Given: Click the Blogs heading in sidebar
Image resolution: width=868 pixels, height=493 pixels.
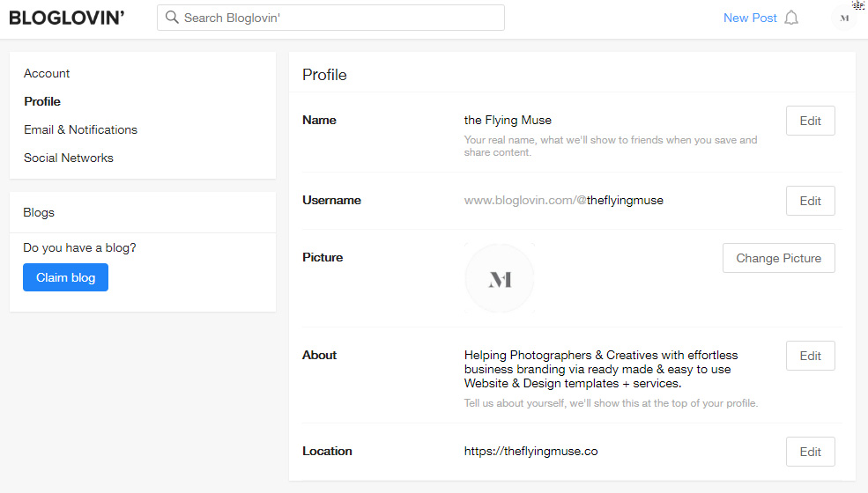Looking at the screenshot, I should [39, 212].
